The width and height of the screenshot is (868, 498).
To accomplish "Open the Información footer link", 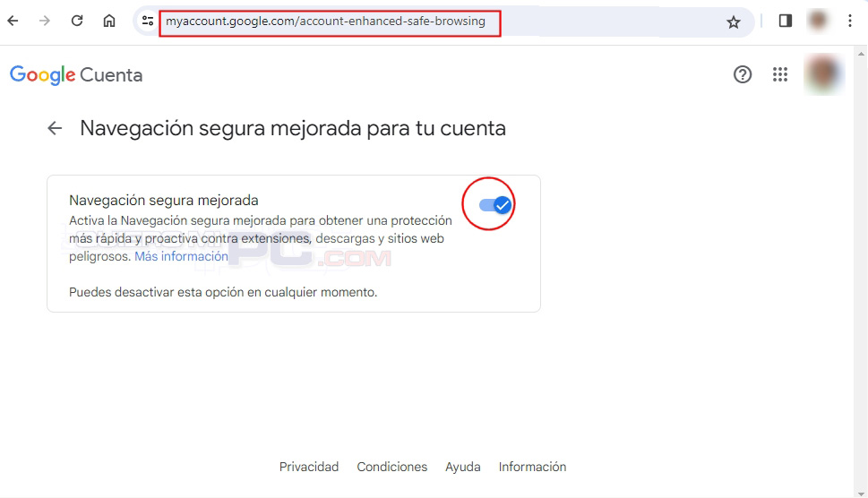I will click(533, 467).
